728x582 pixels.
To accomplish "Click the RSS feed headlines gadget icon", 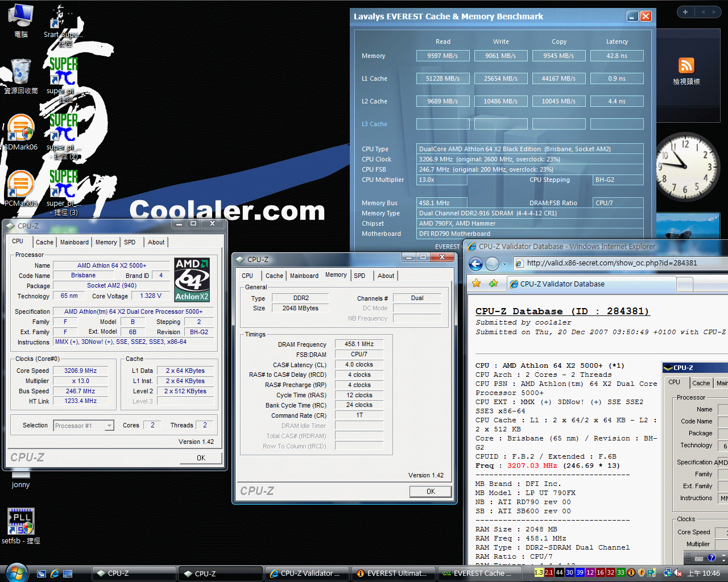I will [x=686, y=65].
